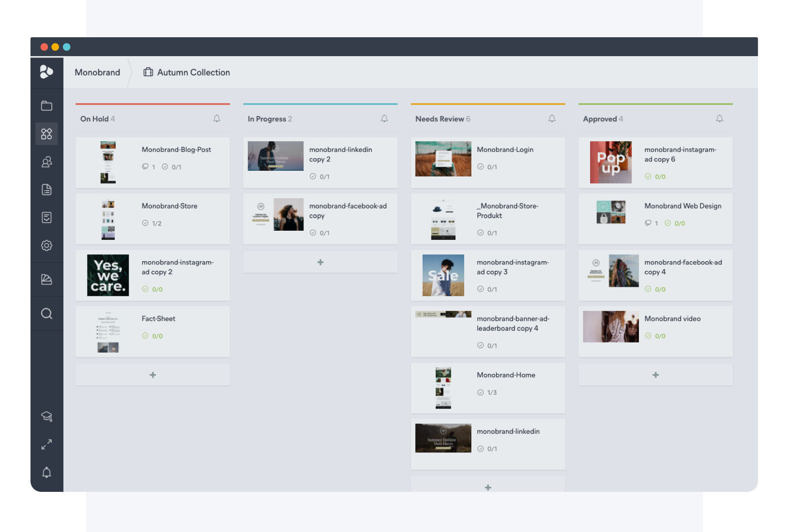Open the graduation cap help icon
This screenshot has width=789, height=532.
(x=46, y=416)
